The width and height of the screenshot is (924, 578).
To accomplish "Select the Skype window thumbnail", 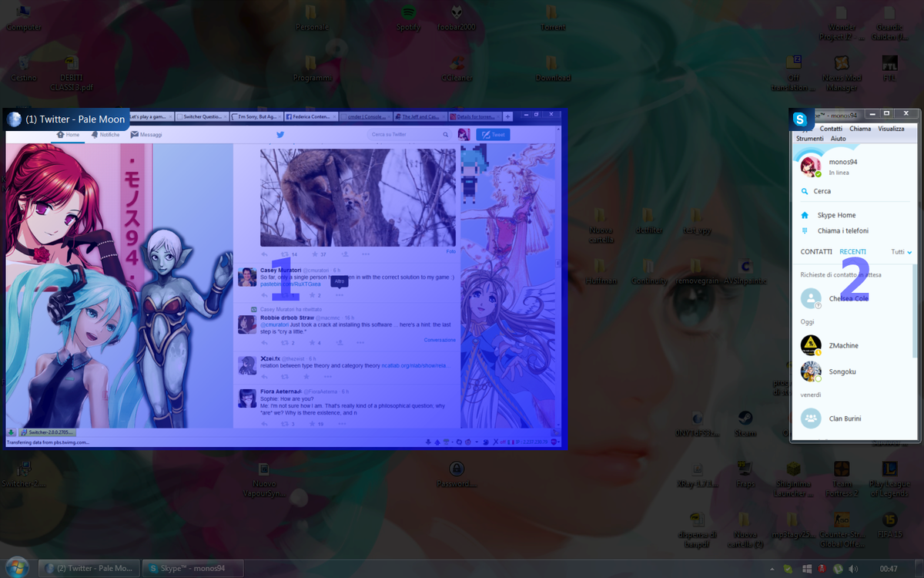I will (855, 275).
